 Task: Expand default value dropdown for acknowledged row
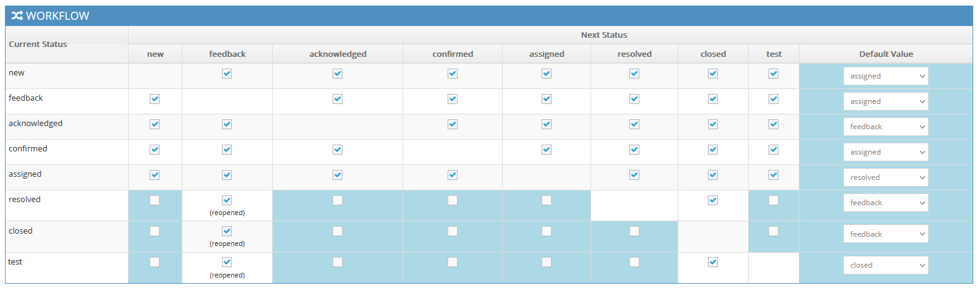tap(885, 127)
